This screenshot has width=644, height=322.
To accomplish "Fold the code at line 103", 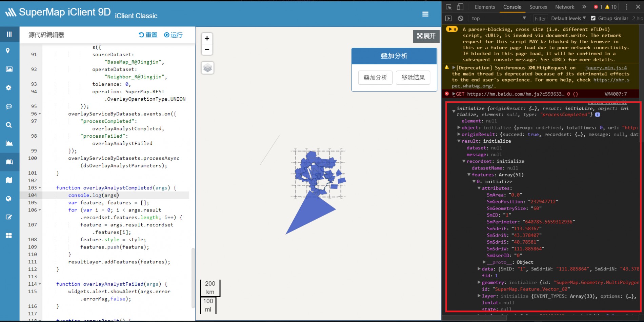I will click(x=40, y=188).
